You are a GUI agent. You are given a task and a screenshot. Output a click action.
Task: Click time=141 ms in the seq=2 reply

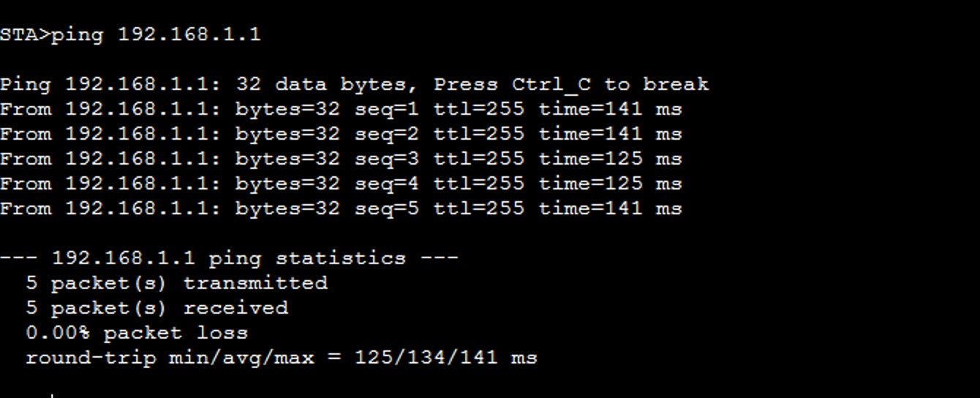(611, 135)
